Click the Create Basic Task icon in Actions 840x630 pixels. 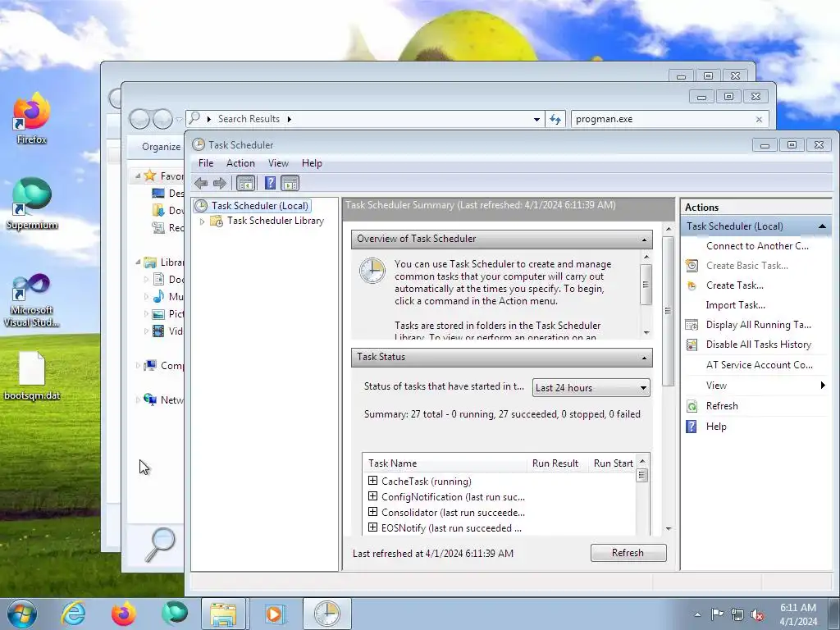pos(692,266)
